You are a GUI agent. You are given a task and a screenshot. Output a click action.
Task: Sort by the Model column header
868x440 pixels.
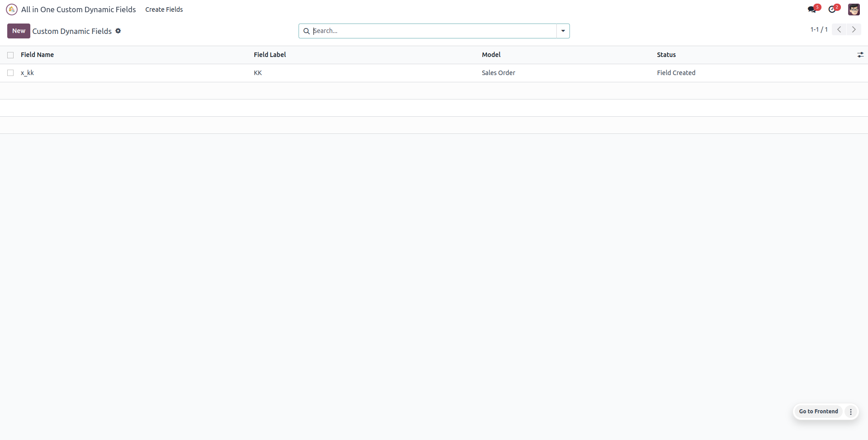491,55
